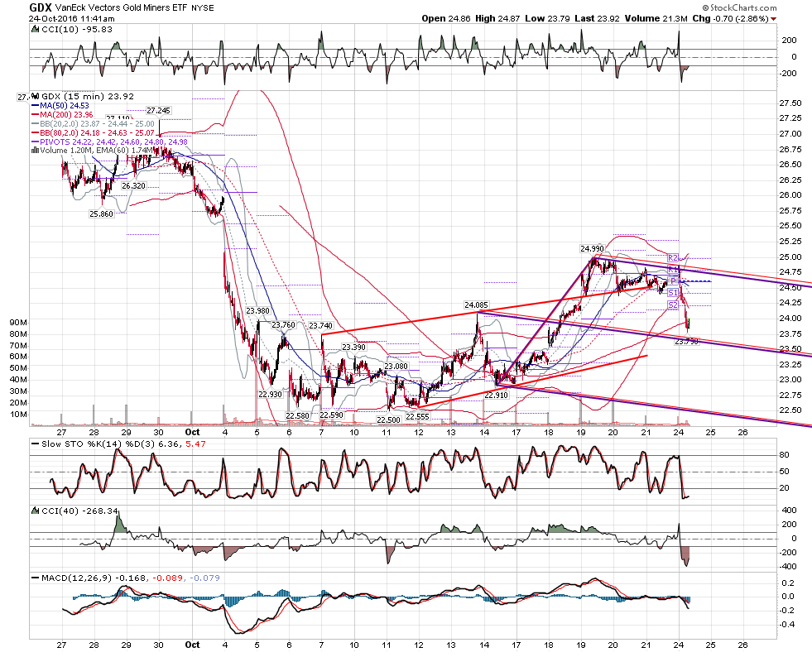Screen dimensions: 812x657
Task: Select the S1 pivot marker
Action: (x=672, y=293)
